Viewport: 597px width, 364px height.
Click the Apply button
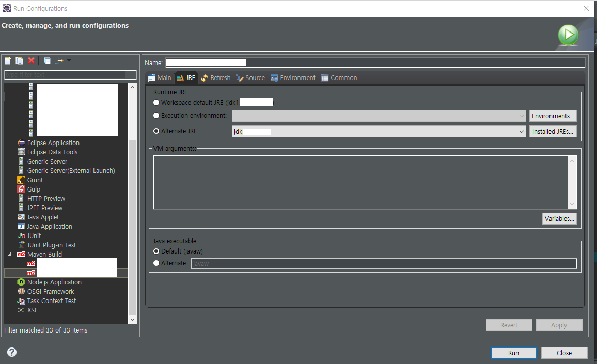(559, 325)
